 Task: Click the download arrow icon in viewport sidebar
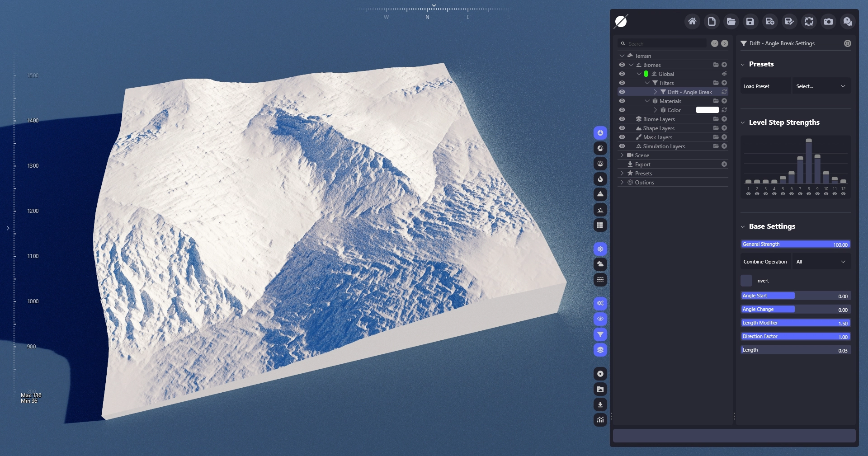[x=600, y=404]
